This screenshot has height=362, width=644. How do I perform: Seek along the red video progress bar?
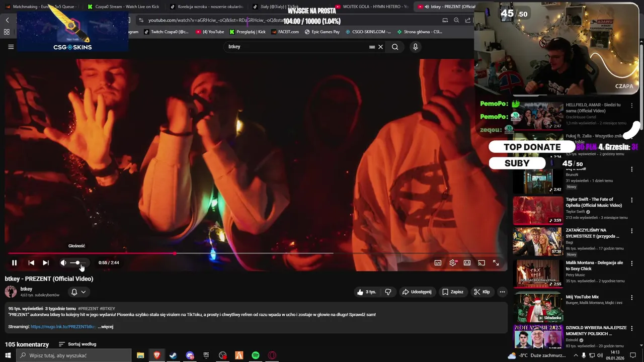click(170, 253)
